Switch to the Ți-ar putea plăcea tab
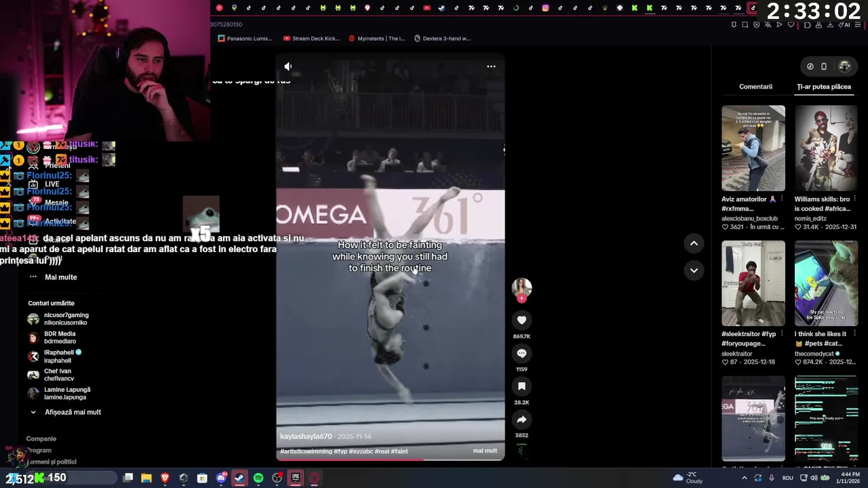 tap(824, 87)
